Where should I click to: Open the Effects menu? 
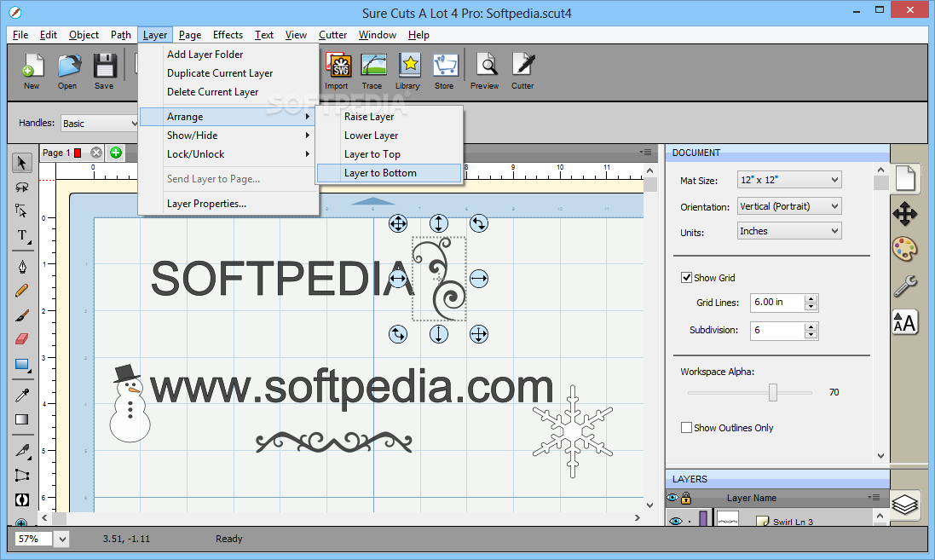point(228,35)
